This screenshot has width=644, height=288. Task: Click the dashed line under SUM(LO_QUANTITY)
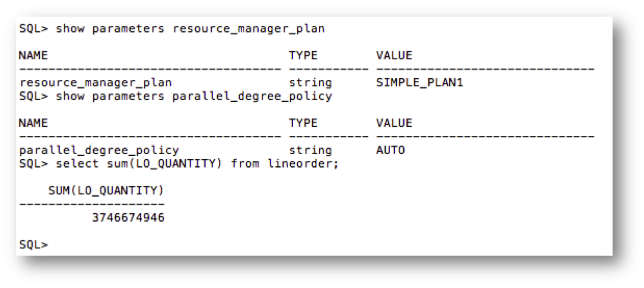[92, 204]
